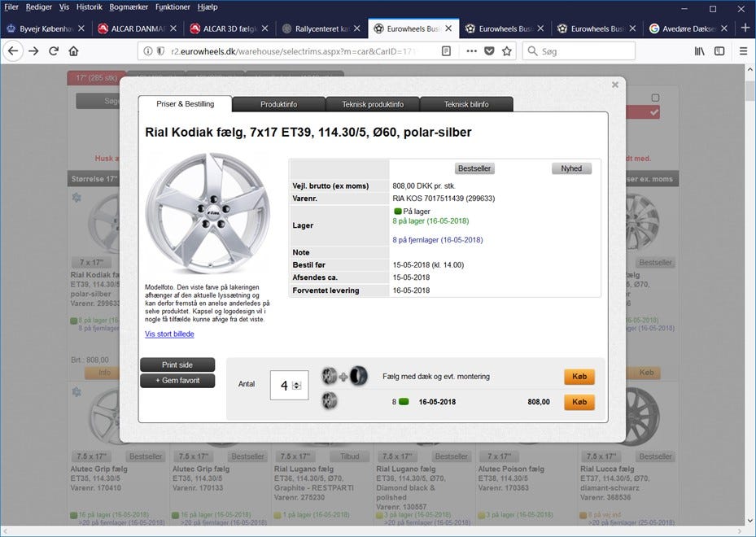756x537 pixels.
Task: Click the wheel-with-tire combo icon
Action: [x=345, y=376]
